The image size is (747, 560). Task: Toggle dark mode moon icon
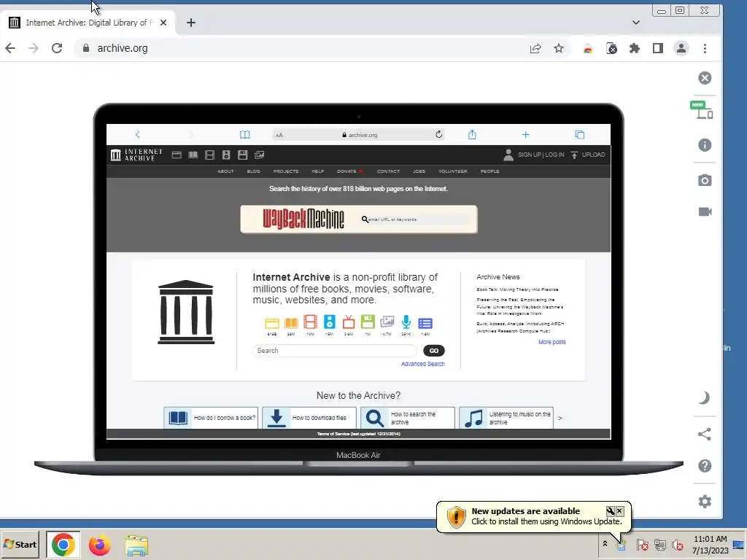tap(704, 397)
